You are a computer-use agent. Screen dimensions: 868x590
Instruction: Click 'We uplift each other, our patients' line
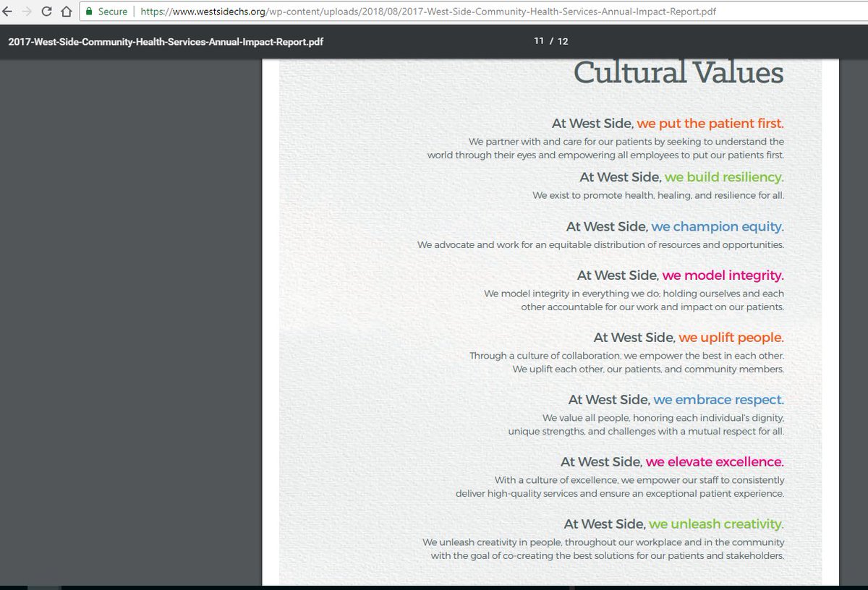coord(648,369)
